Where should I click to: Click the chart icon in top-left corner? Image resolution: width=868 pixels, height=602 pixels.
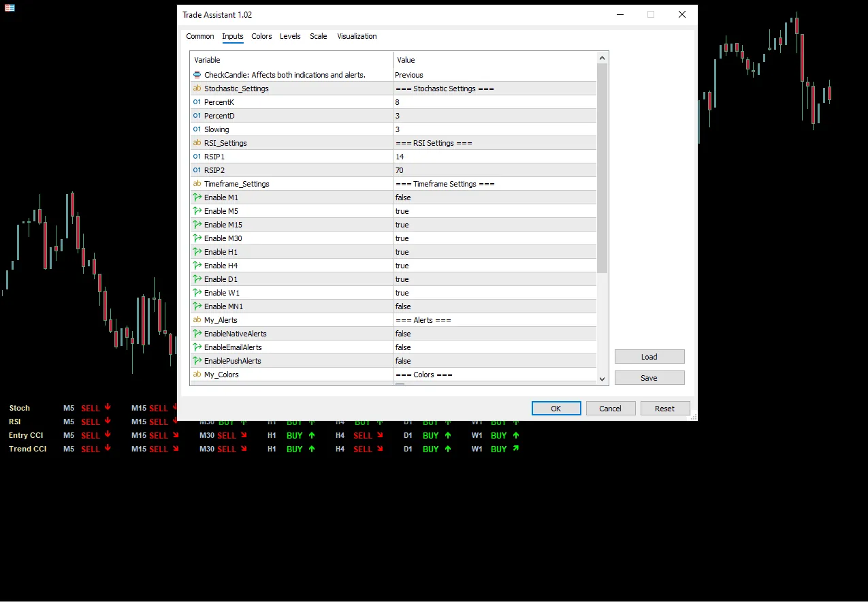coord(10,7)
